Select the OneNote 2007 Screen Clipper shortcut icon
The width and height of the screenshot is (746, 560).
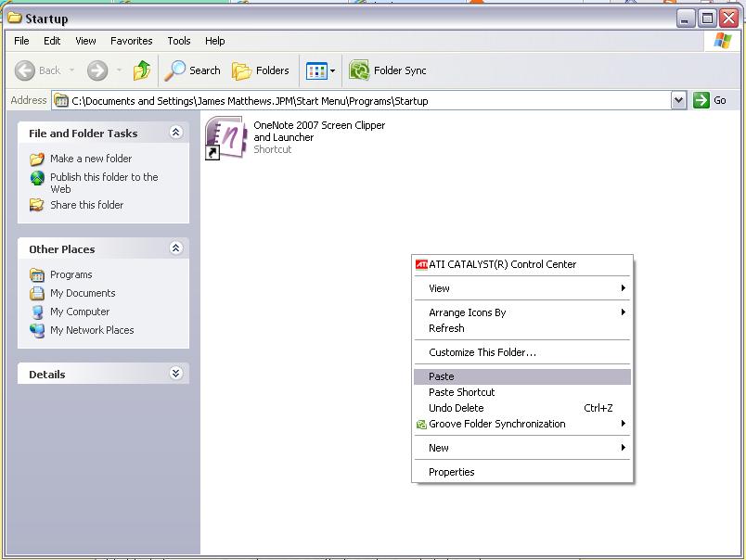pos(225,137)
